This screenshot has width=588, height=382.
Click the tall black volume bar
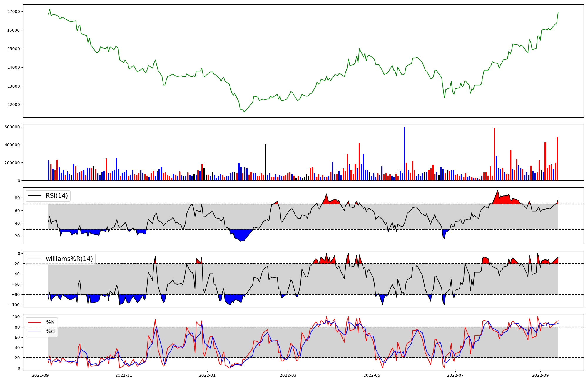(x=265, y=162)
